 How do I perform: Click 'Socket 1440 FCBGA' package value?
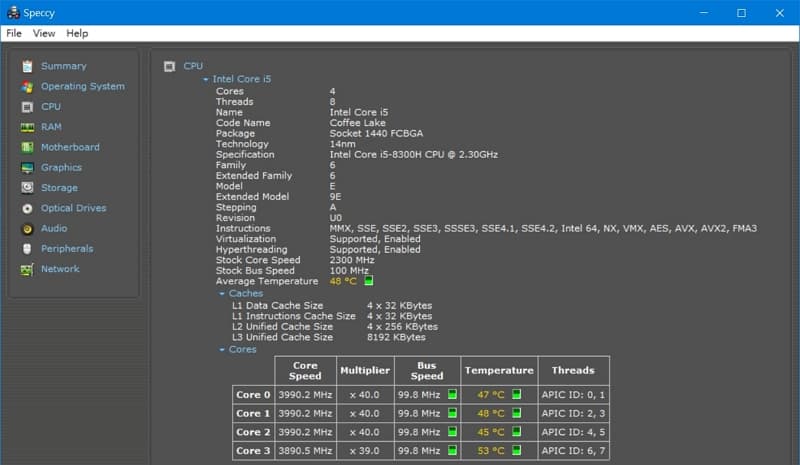[377, 134]
